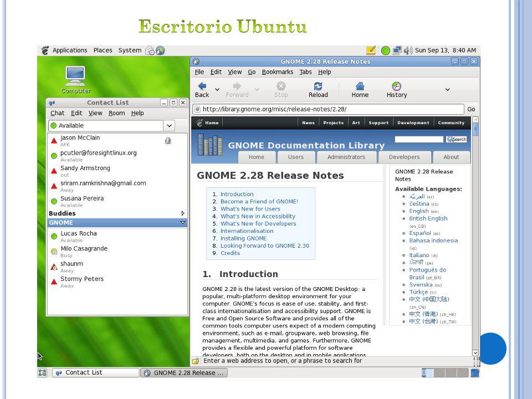Open the network monitor icon in system tray
The width and height of the screenshot is (532, 399).
point(397,50)
